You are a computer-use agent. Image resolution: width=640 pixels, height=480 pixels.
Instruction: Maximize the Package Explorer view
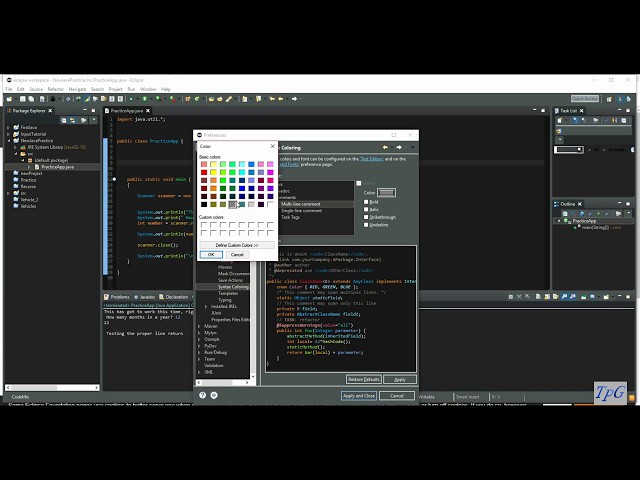click(93, 110)
